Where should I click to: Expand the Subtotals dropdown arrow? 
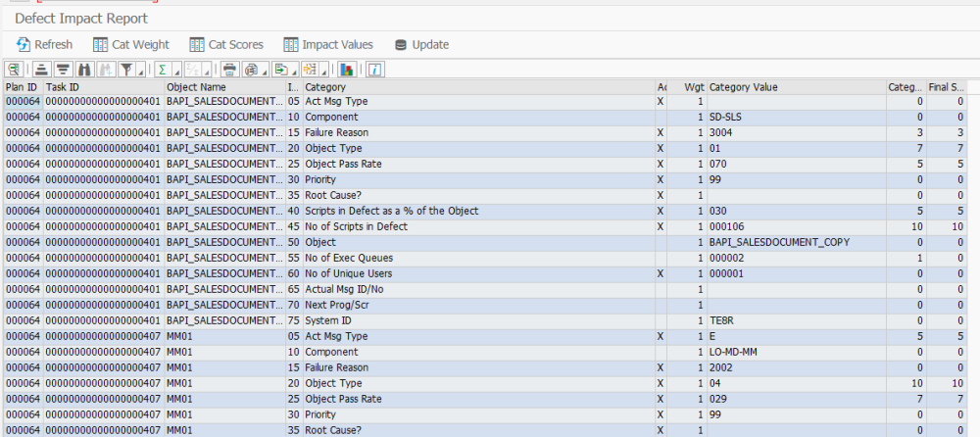tap(208, 70)
